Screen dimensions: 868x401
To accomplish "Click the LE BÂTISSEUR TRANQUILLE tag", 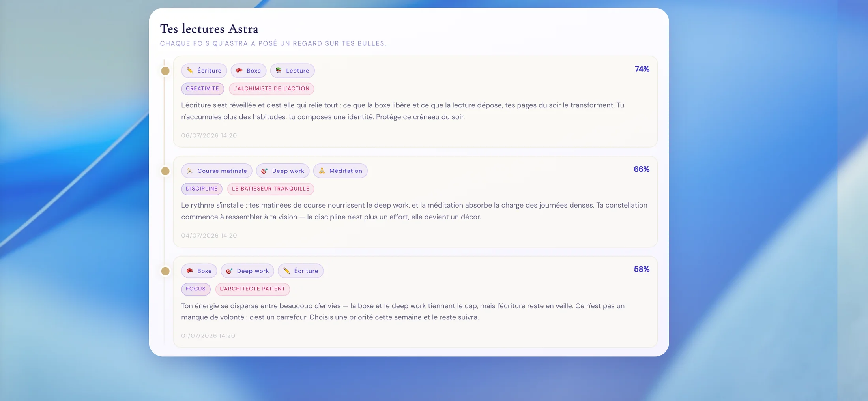I will point(271,189).
